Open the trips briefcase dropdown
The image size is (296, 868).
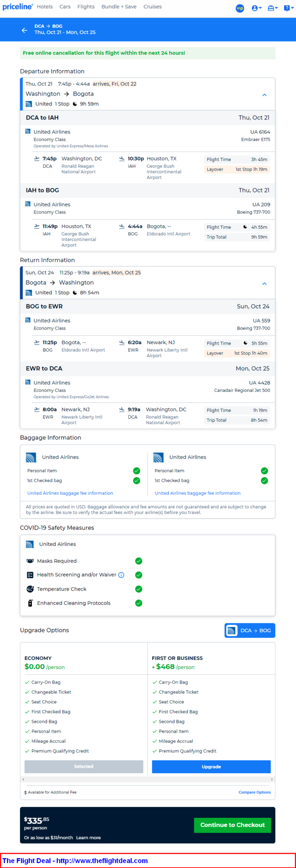click(273, 8)
